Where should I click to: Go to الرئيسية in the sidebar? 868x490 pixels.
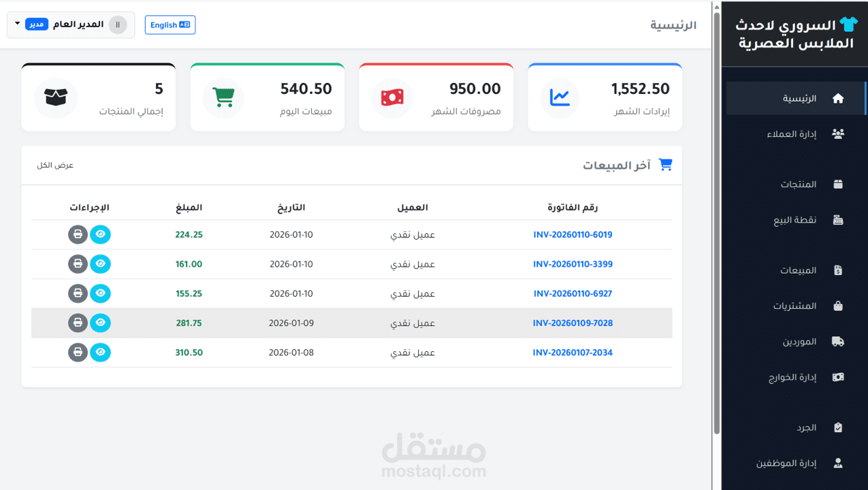[x=796, y=98]
